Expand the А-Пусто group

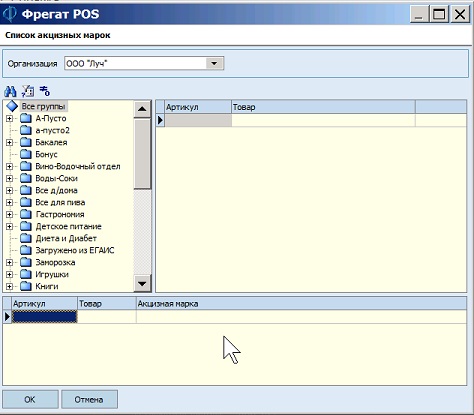(x=9, y=118)
